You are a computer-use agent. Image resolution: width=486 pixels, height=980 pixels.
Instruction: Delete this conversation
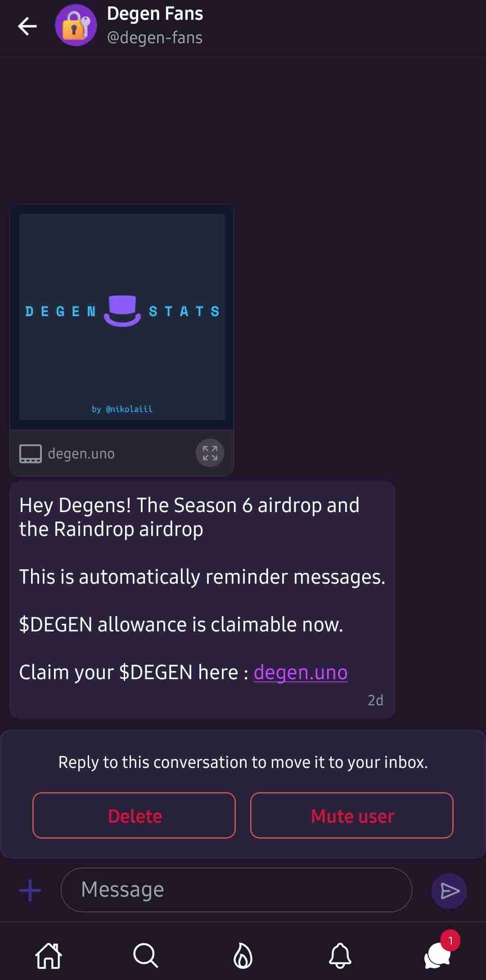[134, 816]
